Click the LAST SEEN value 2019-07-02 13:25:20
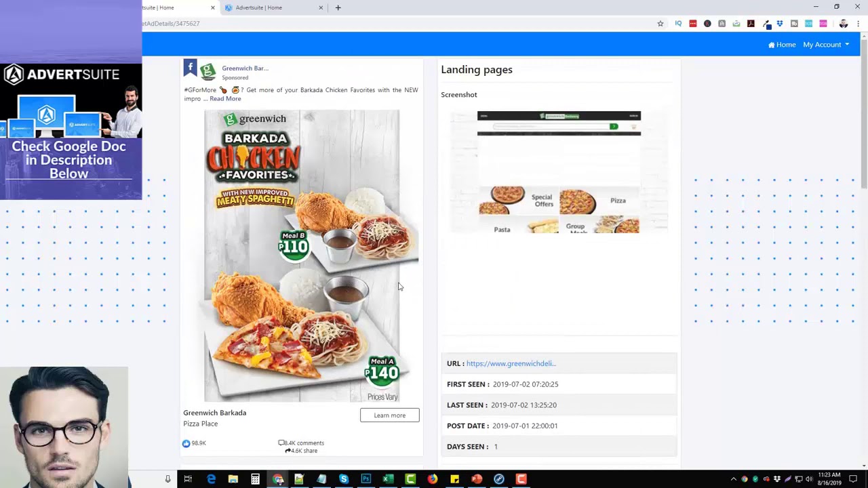 (x=524, y=405)
